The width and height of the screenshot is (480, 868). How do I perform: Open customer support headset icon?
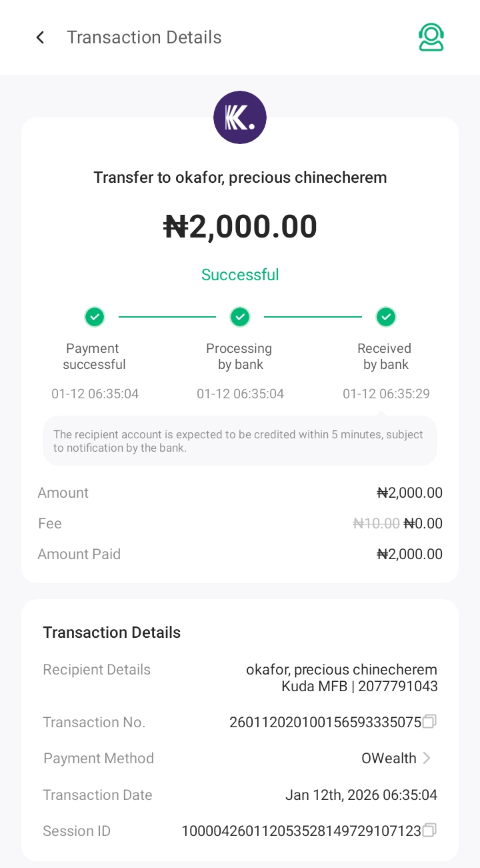[x=431, y=37]
